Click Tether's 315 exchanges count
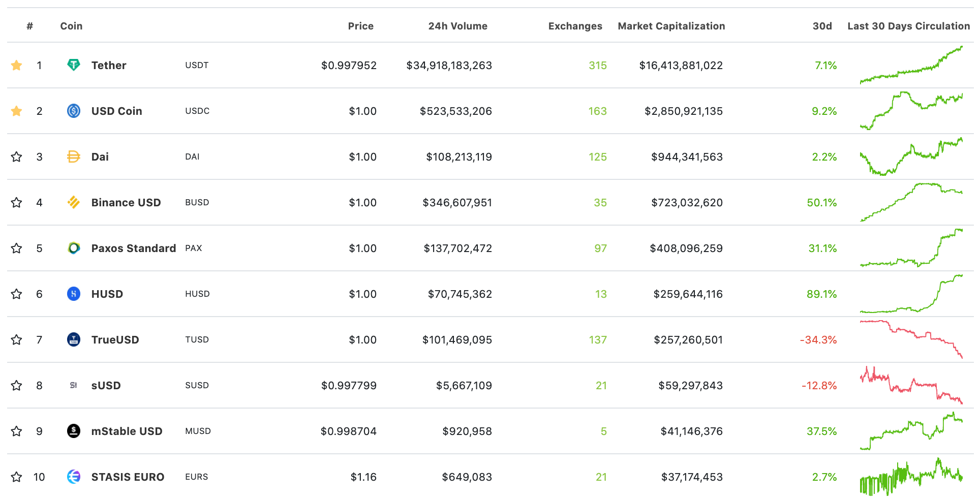Image resolution: width=980 pixels, height=498 pixels. pyautogui.click(x=598, y=65)
